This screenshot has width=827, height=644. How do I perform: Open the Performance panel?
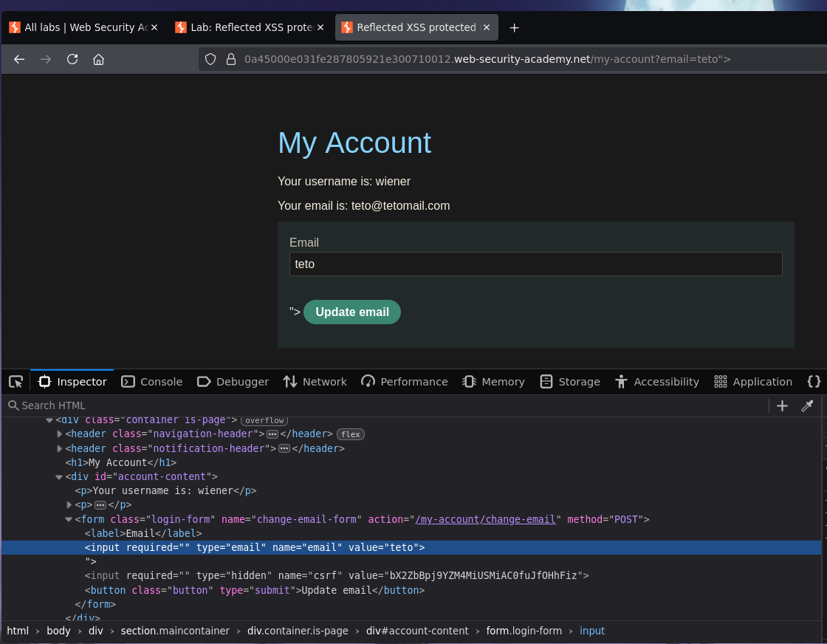click(x=405, y=381)
